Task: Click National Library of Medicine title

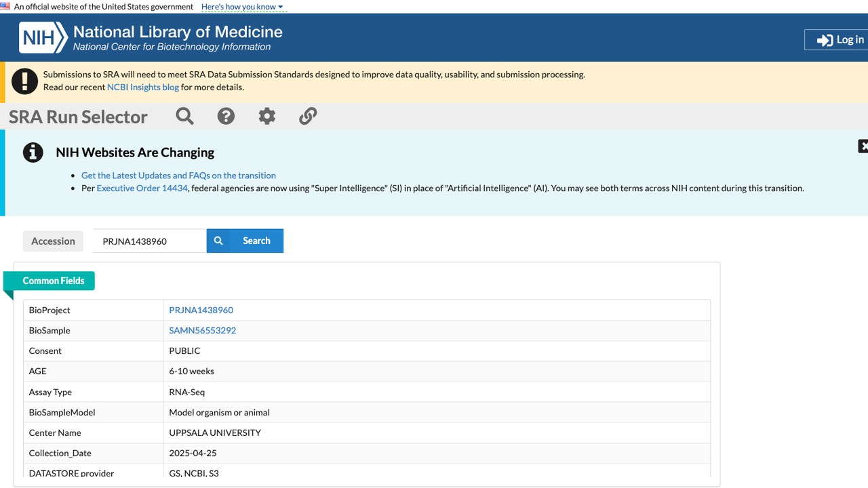Action: point(178,32)
